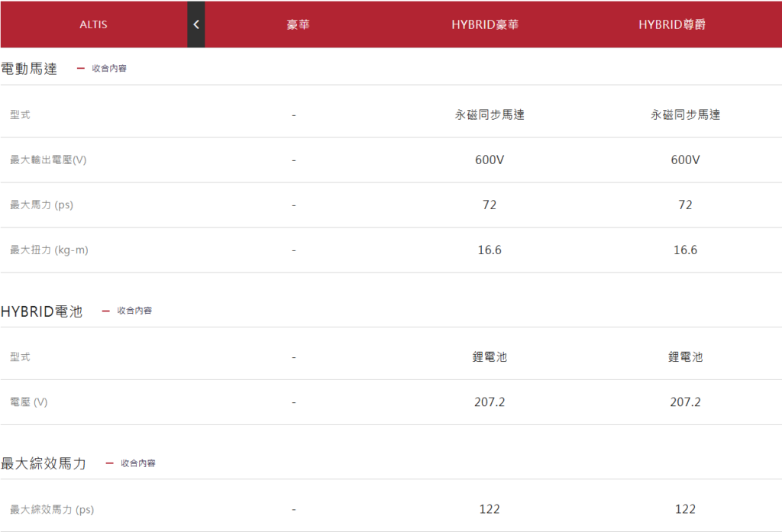Click the 600V value under HYBRID尊爵

point(685,160)
